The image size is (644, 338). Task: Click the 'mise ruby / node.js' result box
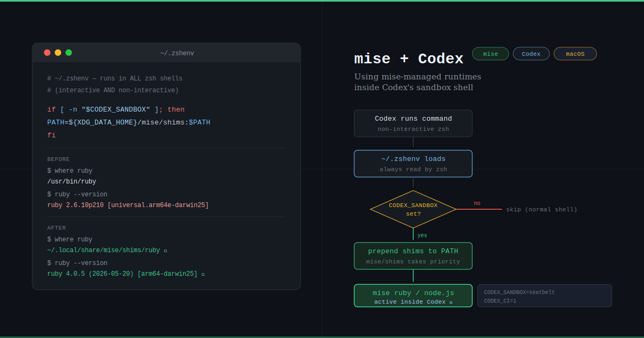(413, 296)
